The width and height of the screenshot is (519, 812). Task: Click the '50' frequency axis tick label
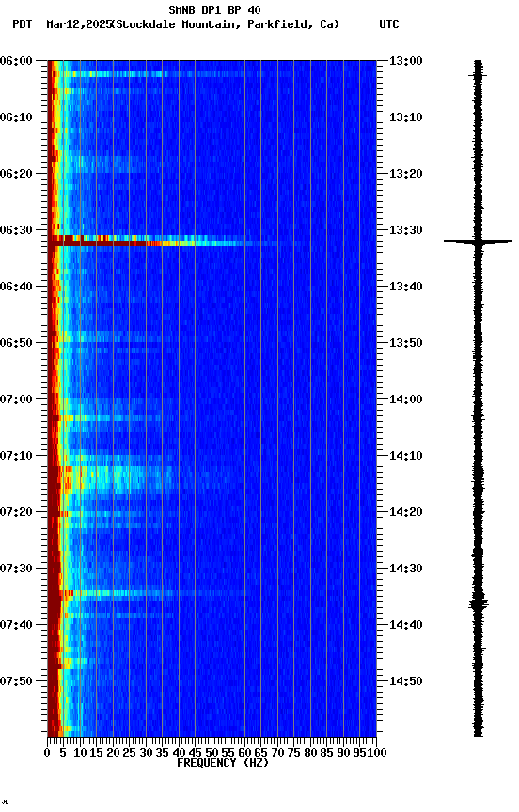pos(212,754)
